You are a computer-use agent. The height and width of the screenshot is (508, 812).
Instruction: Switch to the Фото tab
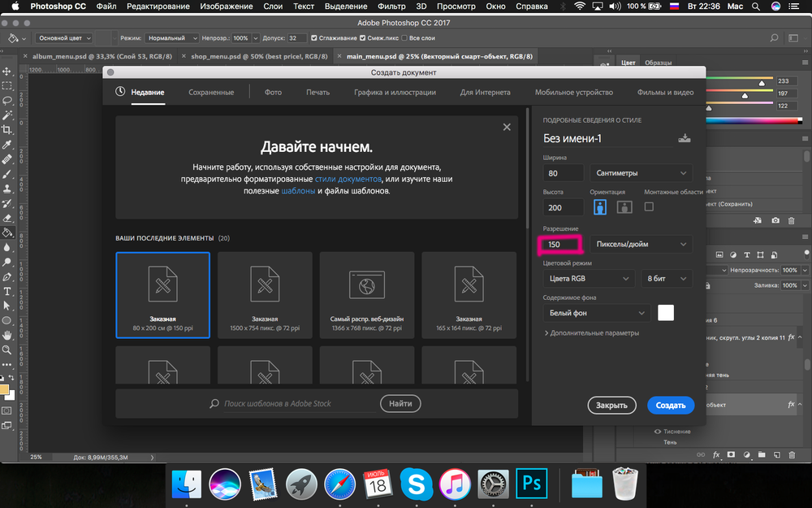273,93
